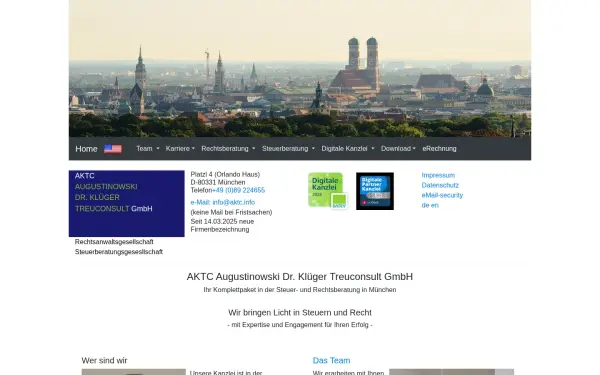
Task: Expand the Rechtsberatung dropdown menu
Action: 228,148
